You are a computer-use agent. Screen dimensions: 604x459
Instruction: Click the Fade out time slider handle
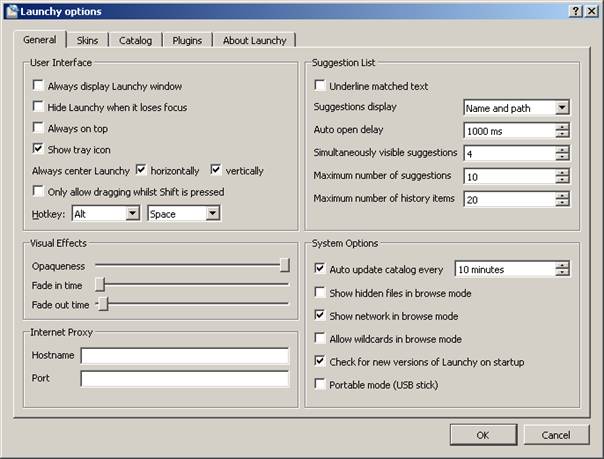(x=103, y=304)
